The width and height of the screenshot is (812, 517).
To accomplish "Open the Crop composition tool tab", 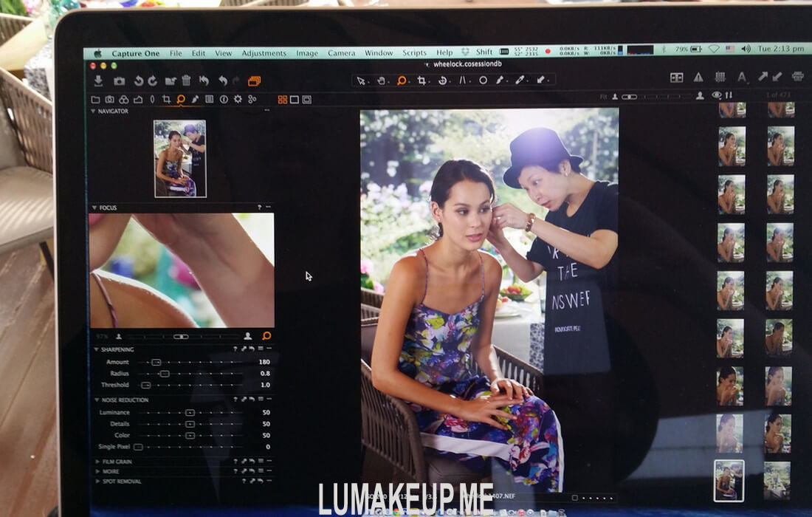I will (x=166, y=100).
